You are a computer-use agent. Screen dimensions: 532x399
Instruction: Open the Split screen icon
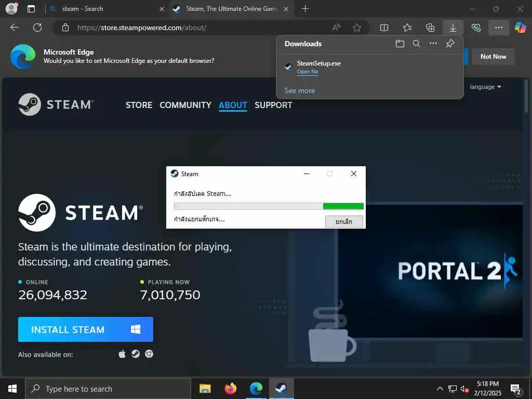coord(384,28)
